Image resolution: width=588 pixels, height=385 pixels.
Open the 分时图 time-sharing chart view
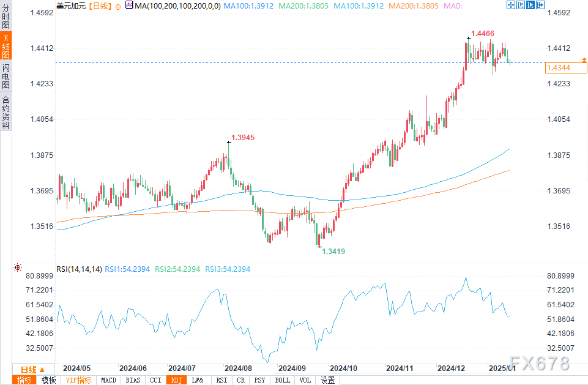click(x=6, y=16)
